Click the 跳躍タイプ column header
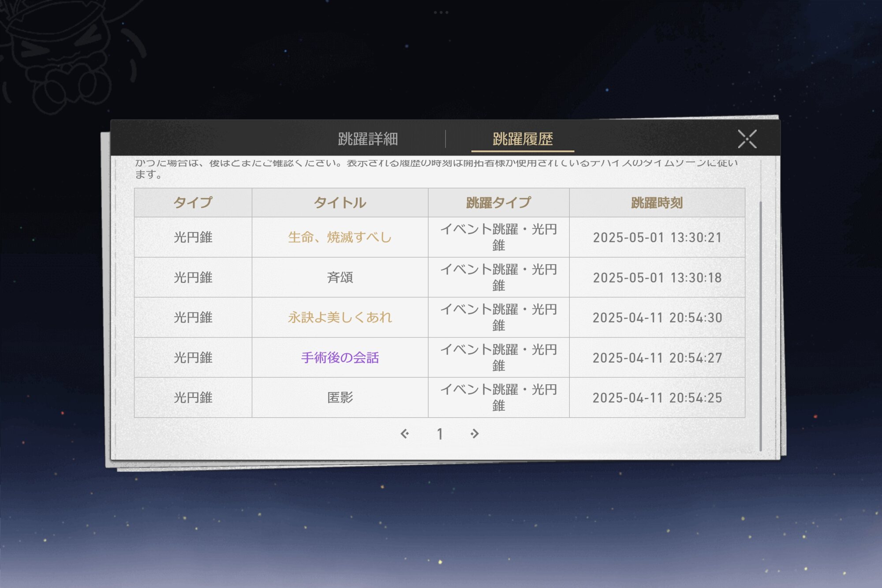The image size is (882, 588). [498, 202]
